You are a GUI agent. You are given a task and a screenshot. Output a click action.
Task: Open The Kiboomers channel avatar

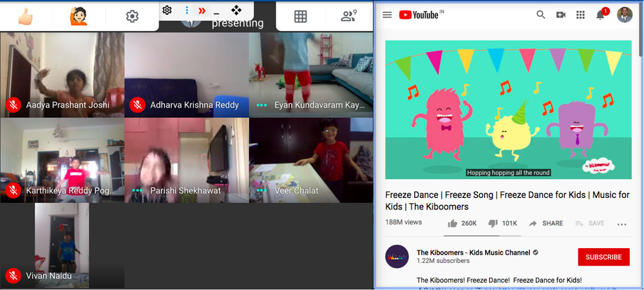(397, 256)
